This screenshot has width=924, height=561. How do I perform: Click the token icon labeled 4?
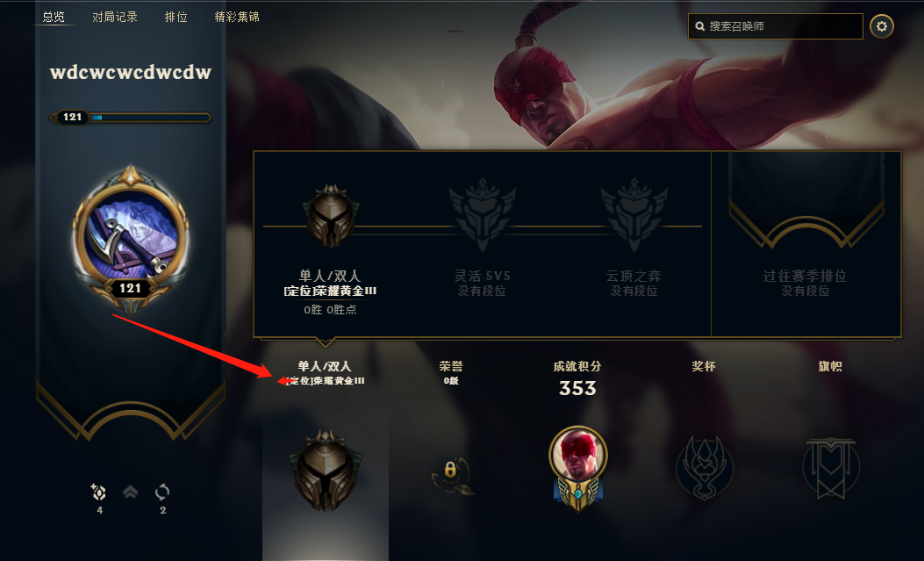[x=98, y=492]
